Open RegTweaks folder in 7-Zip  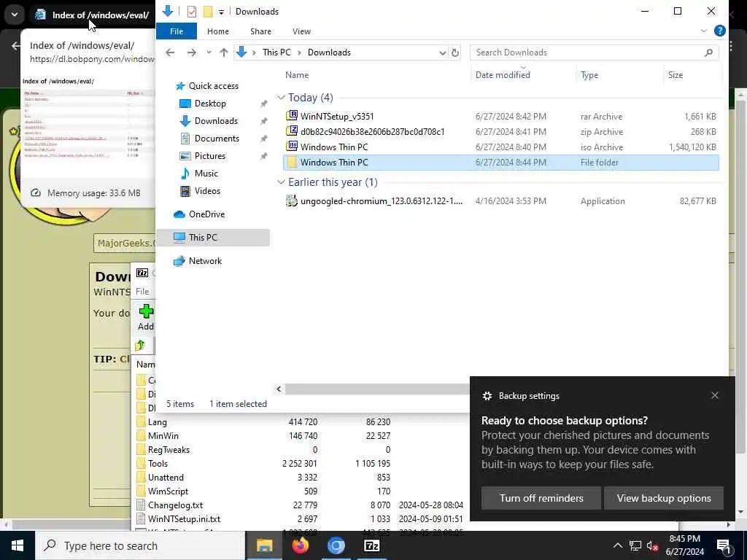[169, 450]
